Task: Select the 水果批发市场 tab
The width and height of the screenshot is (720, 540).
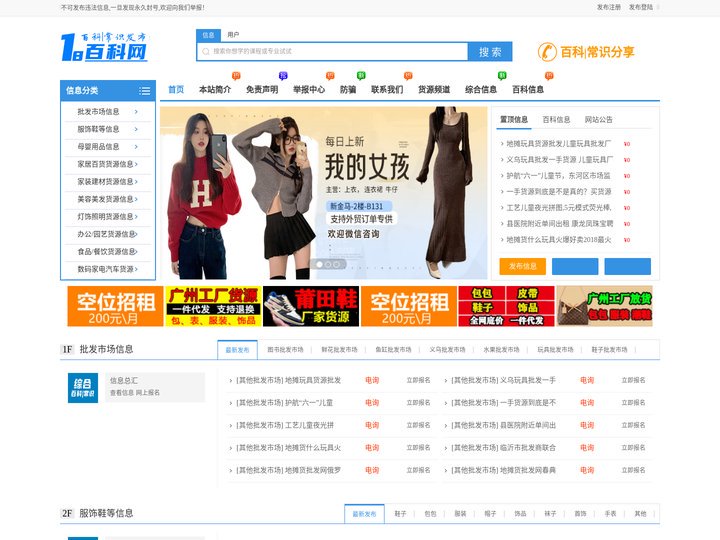Action: click(x=501, y=350)
